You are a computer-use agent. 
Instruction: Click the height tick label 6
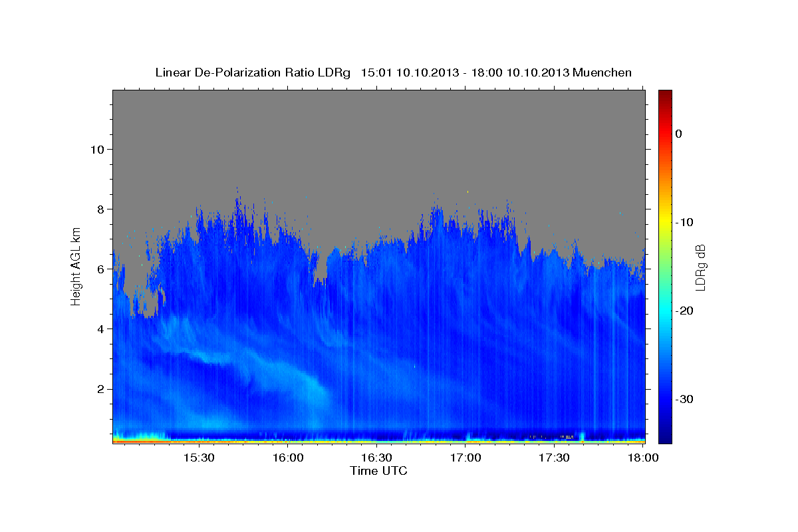point(100,269)
